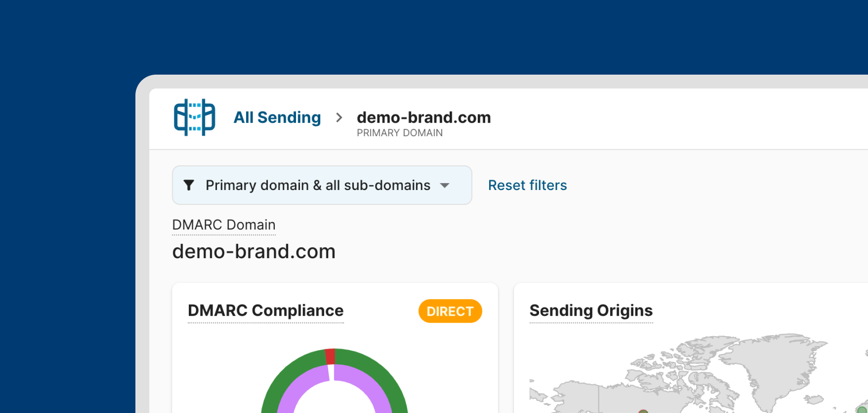Click the DMARC Domain label
Viewport: 868px width, 413px height.
coord(224,225)
